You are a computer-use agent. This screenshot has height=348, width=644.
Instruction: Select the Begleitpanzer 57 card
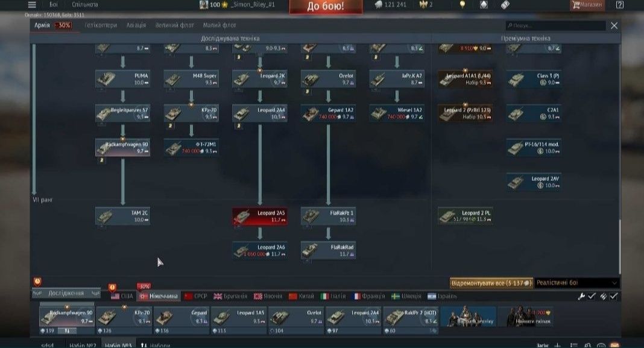point(122,113)
